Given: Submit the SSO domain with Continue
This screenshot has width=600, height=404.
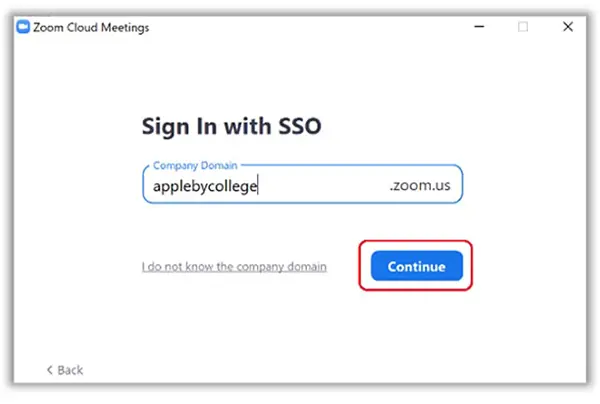Looking at the screenshot, I should coord(416,266).
